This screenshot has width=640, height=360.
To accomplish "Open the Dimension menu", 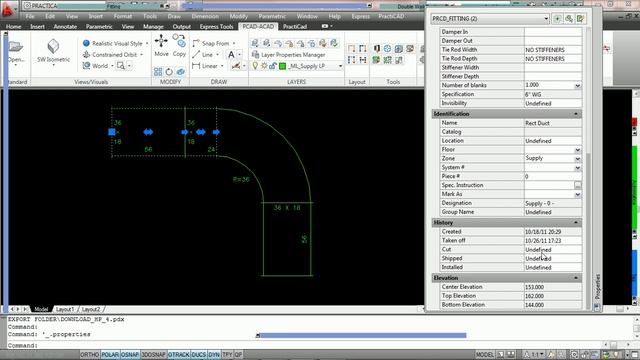I will [x=205, y=16].
